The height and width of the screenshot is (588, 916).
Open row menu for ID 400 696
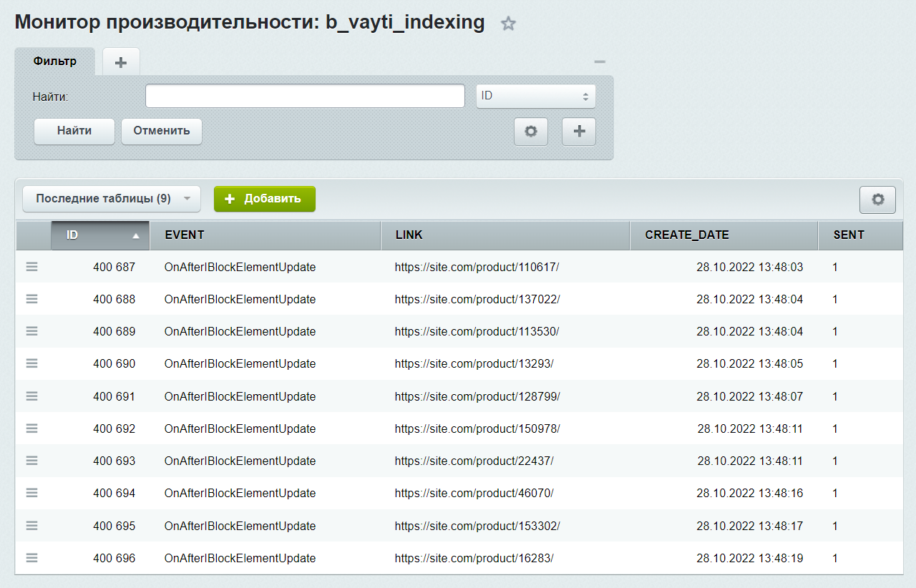pyautogui.click(x=32, y=558)
